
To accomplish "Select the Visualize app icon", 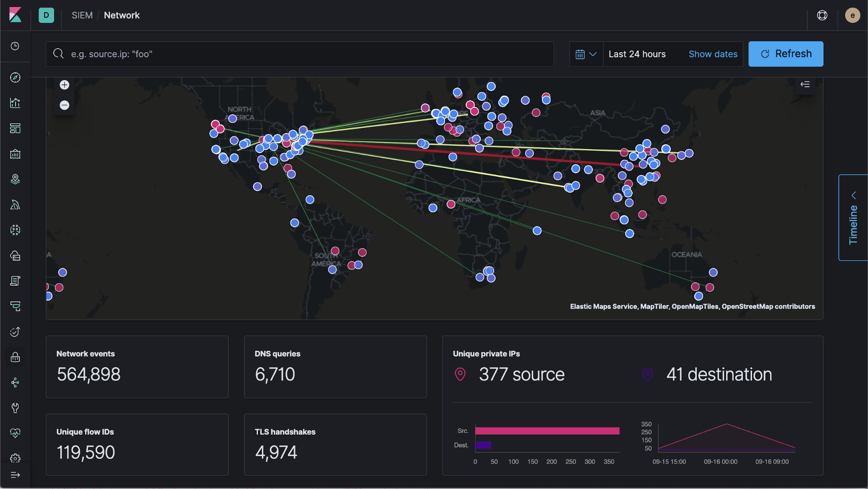I will tap(15, 103).
